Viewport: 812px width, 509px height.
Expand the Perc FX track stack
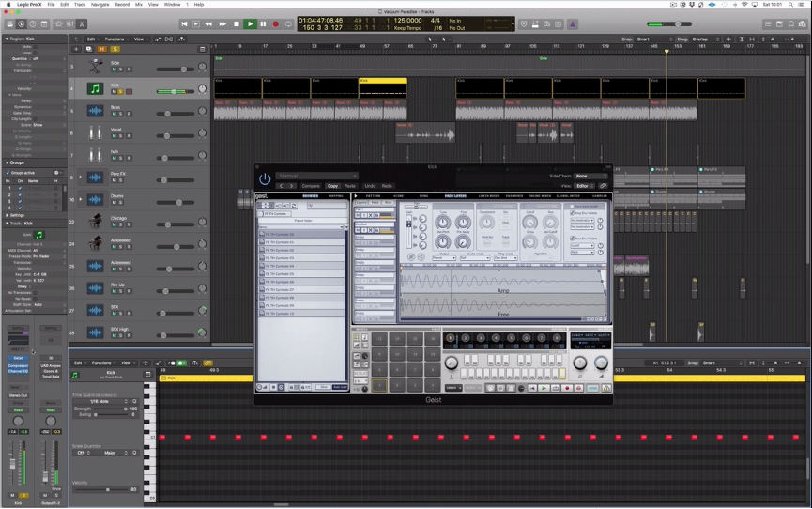click(81, 177)
